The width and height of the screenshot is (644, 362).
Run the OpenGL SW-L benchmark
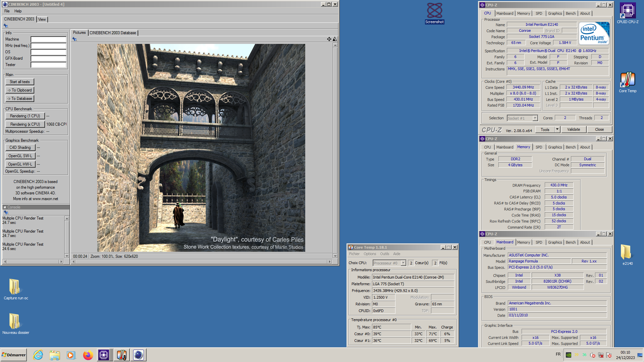[x=20, y=156]
